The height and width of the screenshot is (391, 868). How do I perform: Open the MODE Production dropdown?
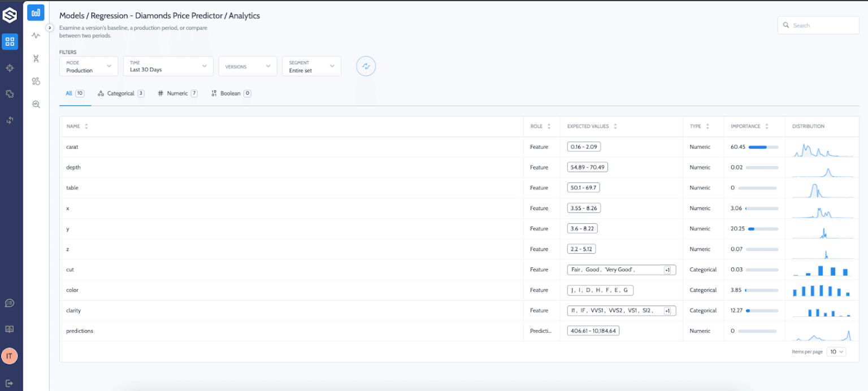point(88,66)
